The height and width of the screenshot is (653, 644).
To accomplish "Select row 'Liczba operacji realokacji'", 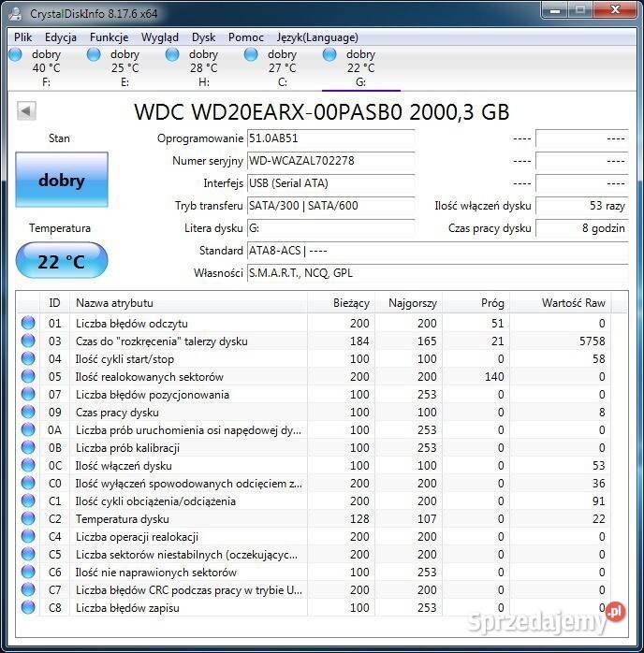I will (x=315, y=536).
